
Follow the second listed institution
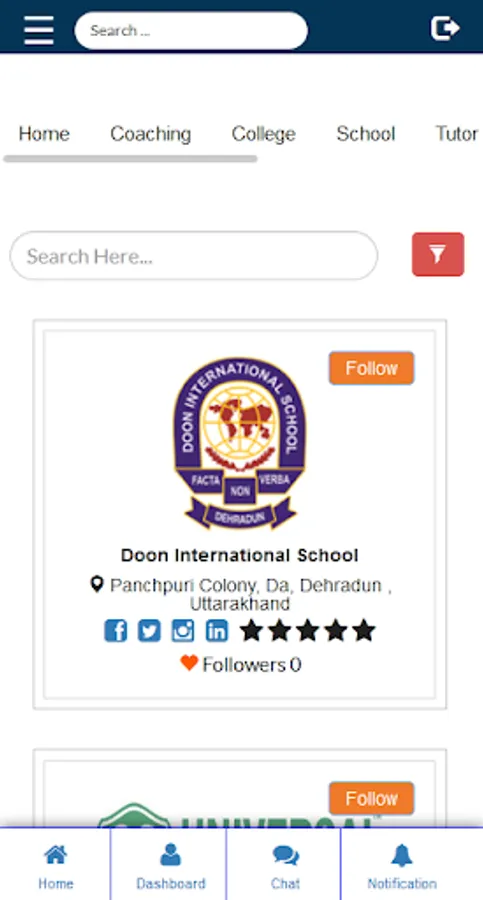372,798
